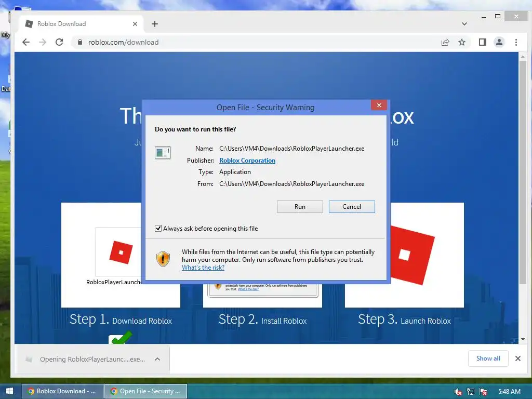
Task: Click the page vertical scrollbar
Action: coord(523,173)
